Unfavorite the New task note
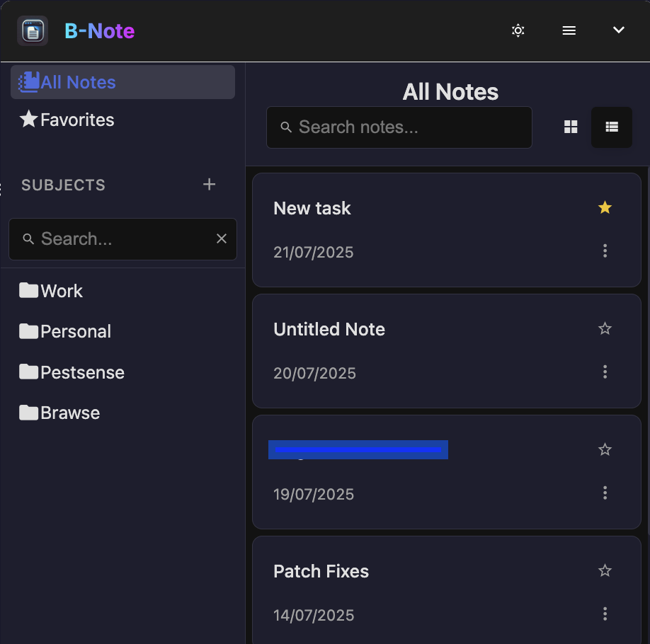Viewport: 650px width, 644px height. 604,207
